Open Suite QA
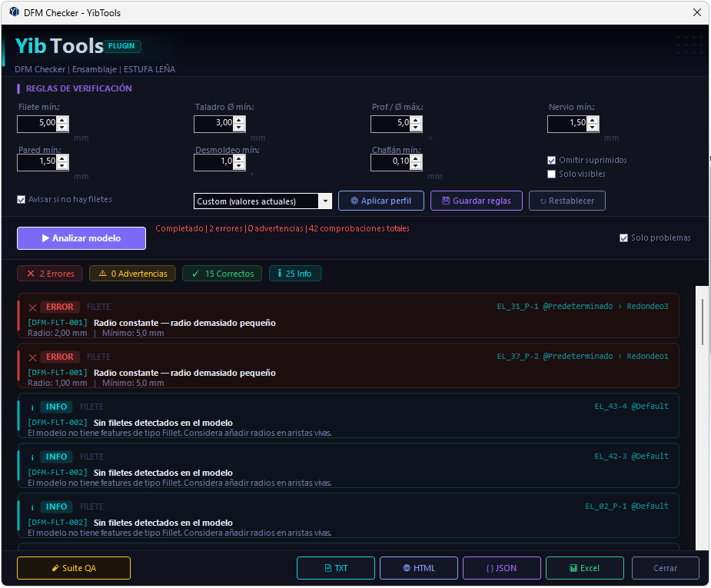 [x=74, y=569]
